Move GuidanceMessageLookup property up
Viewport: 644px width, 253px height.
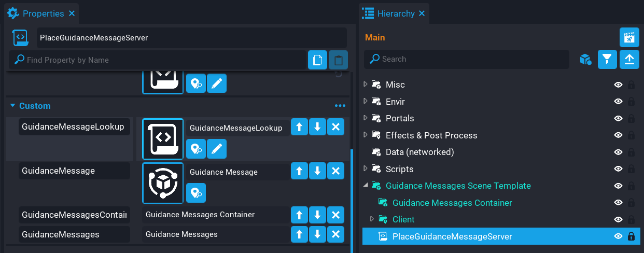pos(299,128)
